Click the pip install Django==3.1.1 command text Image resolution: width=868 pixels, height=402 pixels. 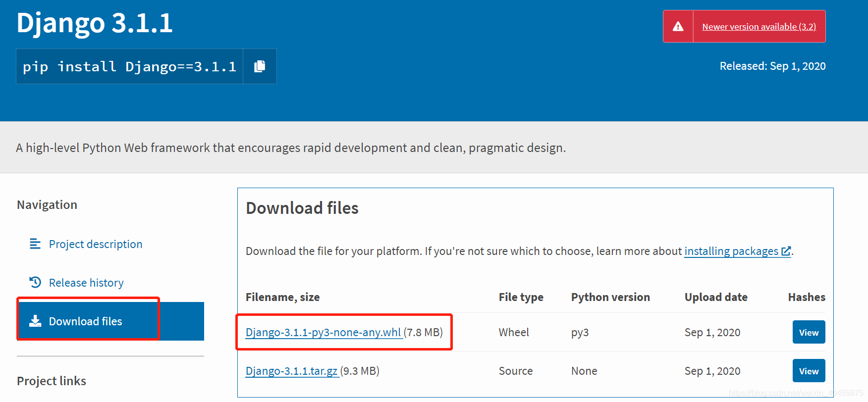130,66
